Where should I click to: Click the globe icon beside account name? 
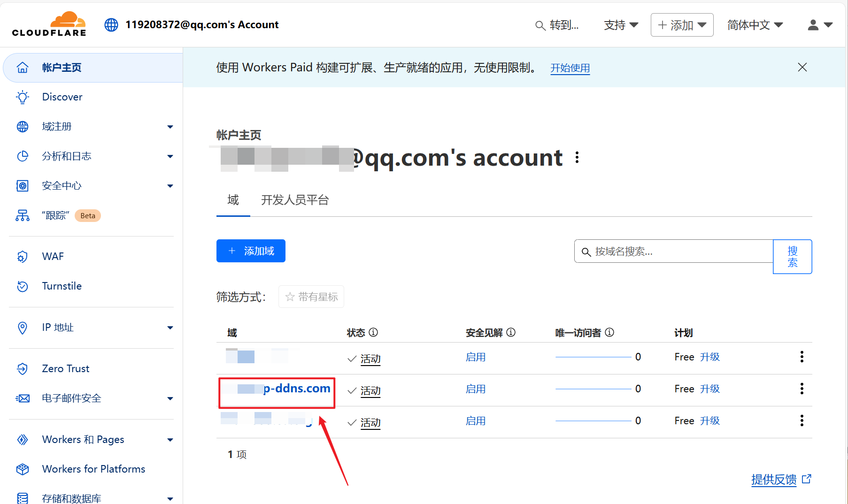click(x=111, y=25)
